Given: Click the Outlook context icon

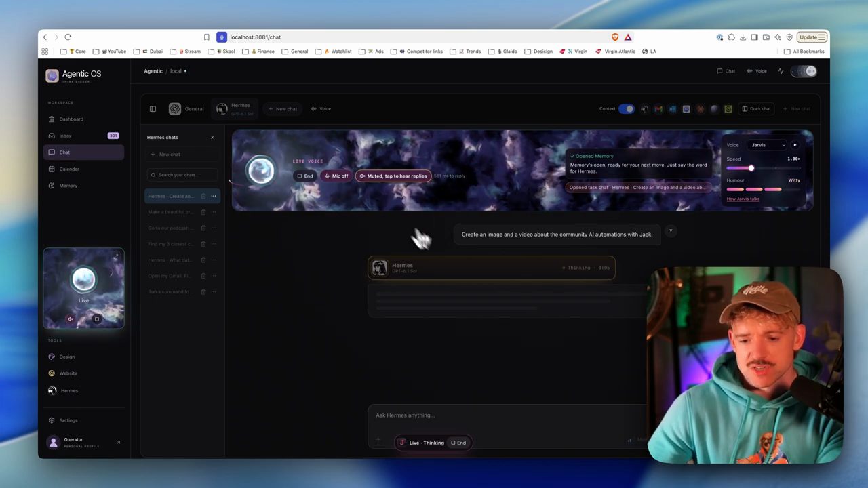Looking at the screenshot, I should [x=672, y=109].
